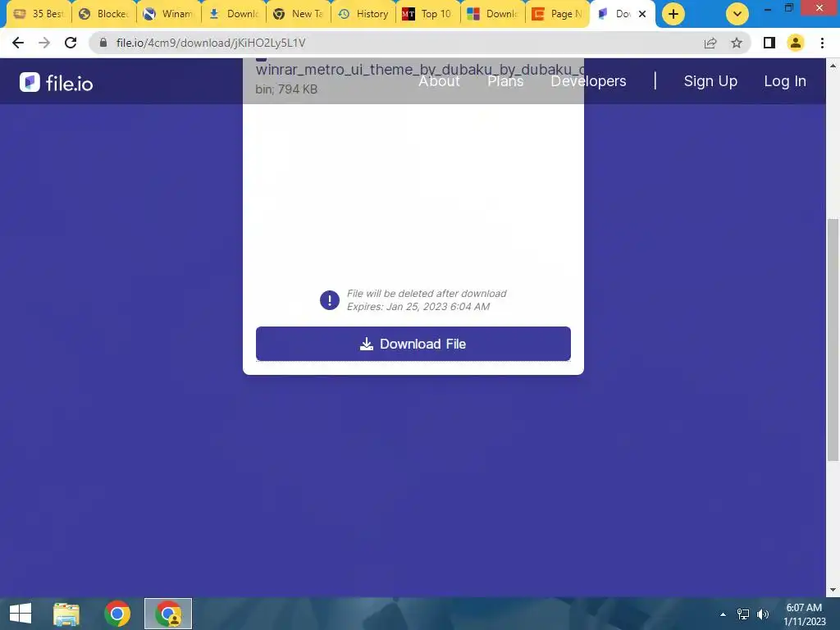Viewport: 840px width, 630px height.
Task: Switch to the Blocked tab
Action: point(104,14)
